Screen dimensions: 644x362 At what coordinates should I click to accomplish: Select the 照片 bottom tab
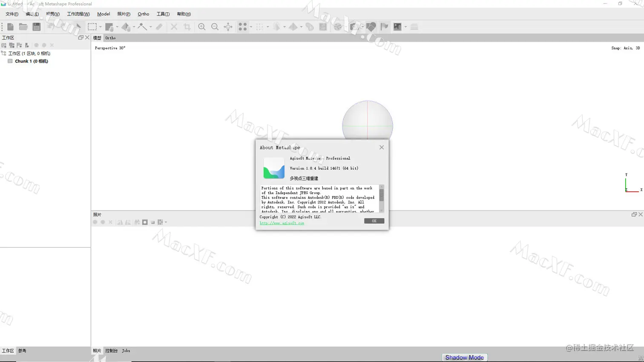point(97,351)
